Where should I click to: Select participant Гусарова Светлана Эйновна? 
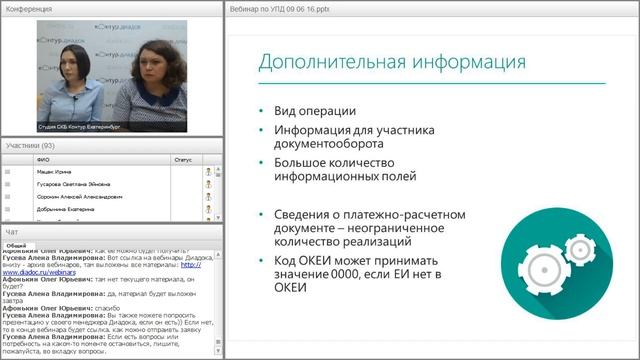(73, 184)
